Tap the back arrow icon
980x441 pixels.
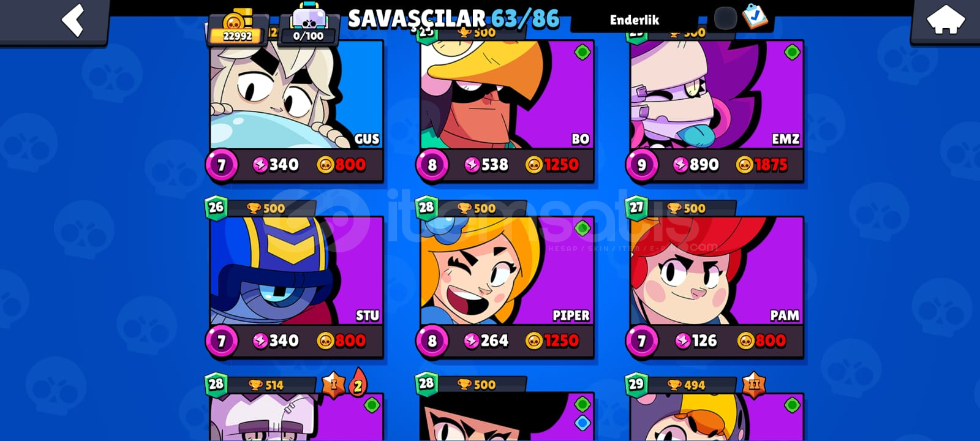72,20
